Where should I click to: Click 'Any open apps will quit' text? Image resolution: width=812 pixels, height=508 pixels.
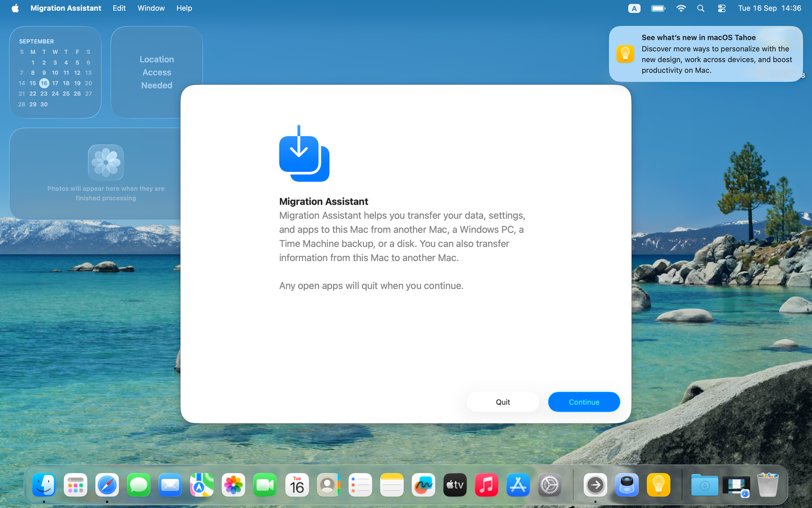371,286
